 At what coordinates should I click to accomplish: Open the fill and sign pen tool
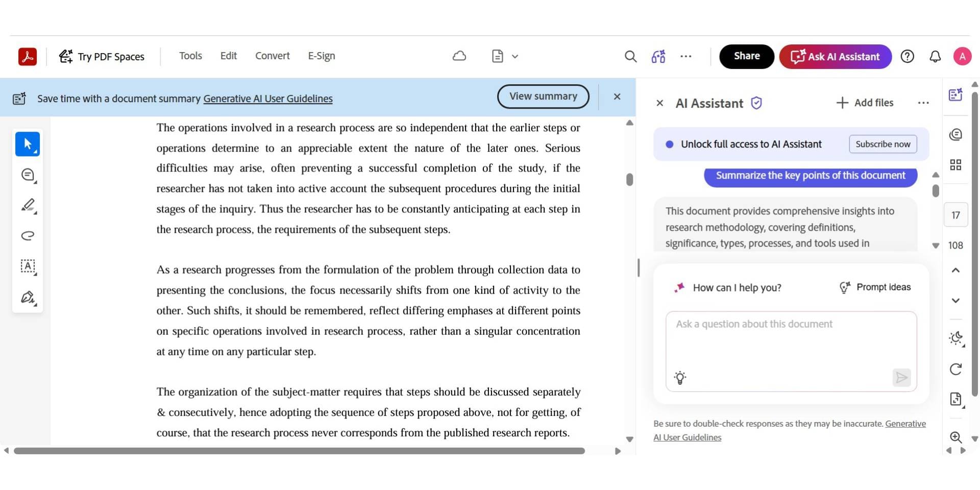tap(28, 298)
